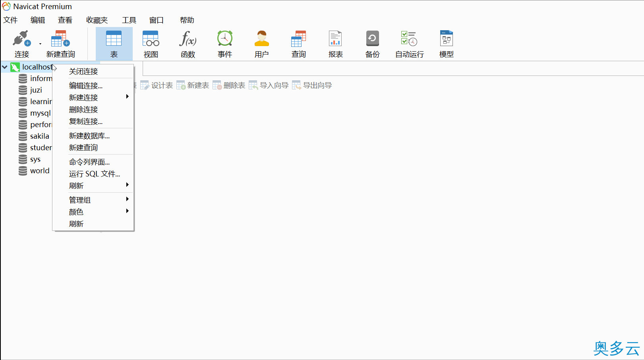Viewport: 644px width, 360px height.
Task: Click the New Query (新建查询) toolbar icon
Action: [x=60, y=39]
